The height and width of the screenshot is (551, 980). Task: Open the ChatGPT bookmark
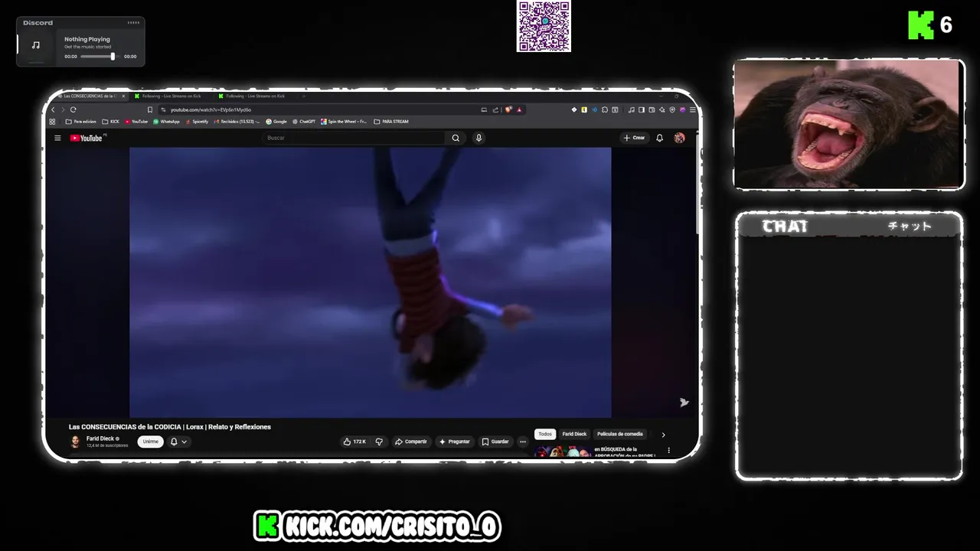click(304, 122)
